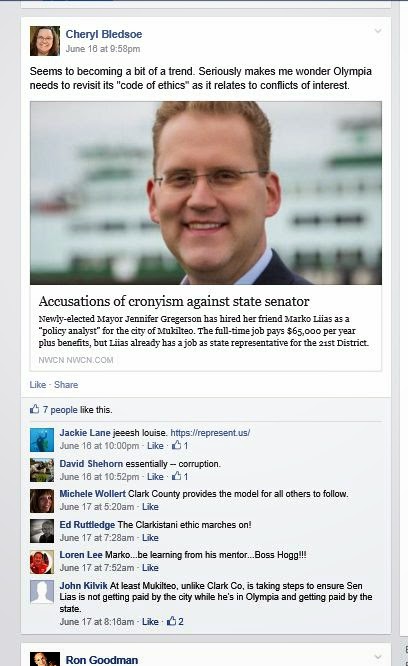Like Cheryl Bledsoe's post
The height and width of the screenshot is (666, 408).
tap(38, 385)
